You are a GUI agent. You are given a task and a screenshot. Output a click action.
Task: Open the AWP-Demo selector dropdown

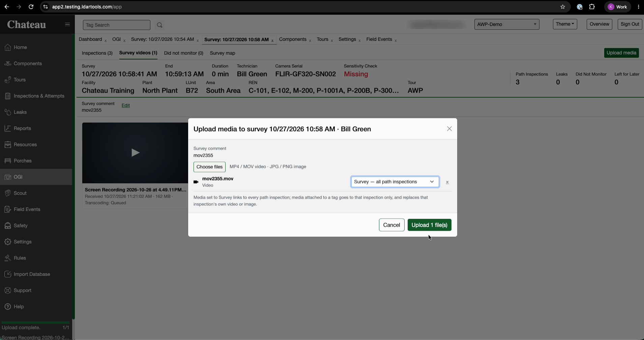[x=506, y=24]
